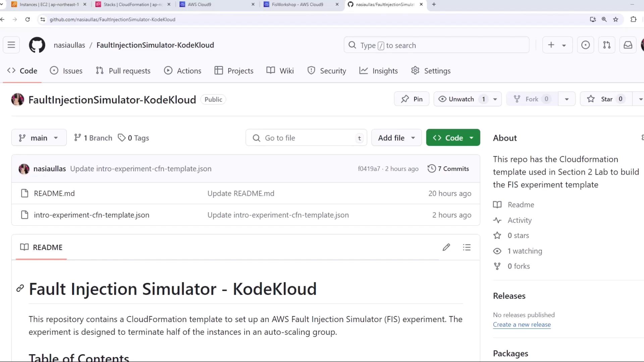Open the GitHub hamburger navigation menu

coord(11,45)
